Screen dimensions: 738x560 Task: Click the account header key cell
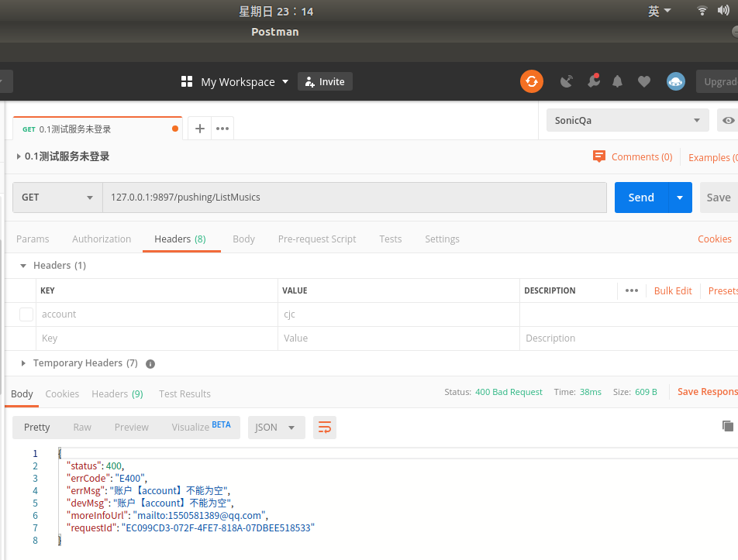(157, 314)
